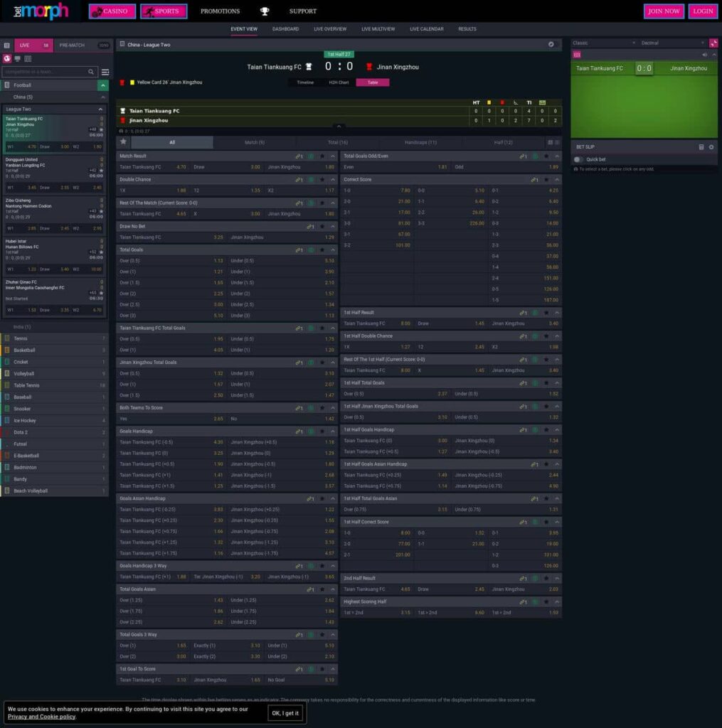Image resolution: width=722 pixels, height=728 pixels.
Task: Click the sidebar collapse icon beside LIVE
Action: (x=7, y=45)
